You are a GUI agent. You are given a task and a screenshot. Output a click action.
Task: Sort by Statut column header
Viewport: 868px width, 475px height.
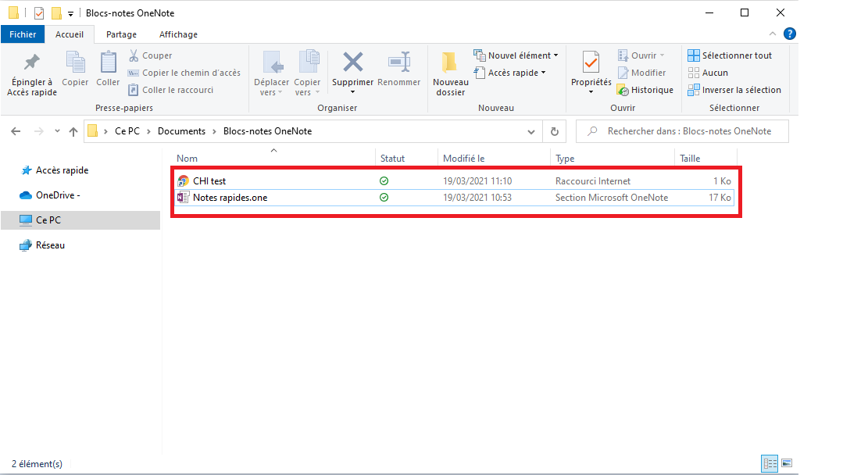(392, 159)
